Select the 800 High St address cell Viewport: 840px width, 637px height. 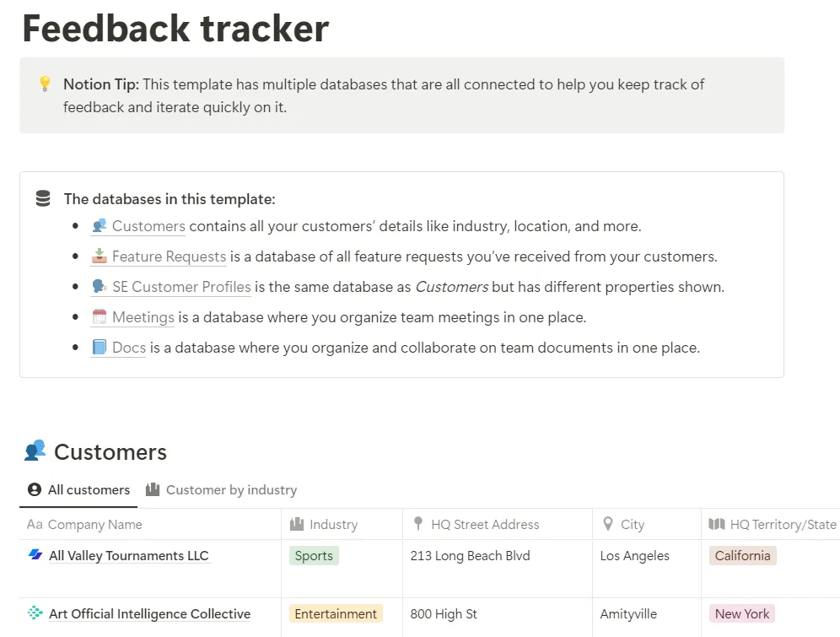[x=497, y=614]
